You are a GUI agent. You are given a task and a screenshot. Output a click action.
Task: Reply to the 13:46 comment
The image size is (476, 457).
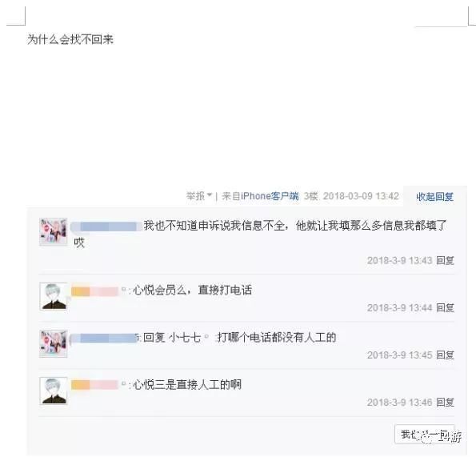[445, 403]
